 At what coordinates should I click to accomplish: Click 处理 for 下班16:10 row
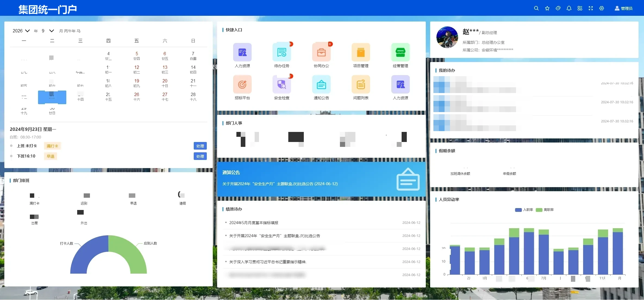tap(200, 156)
